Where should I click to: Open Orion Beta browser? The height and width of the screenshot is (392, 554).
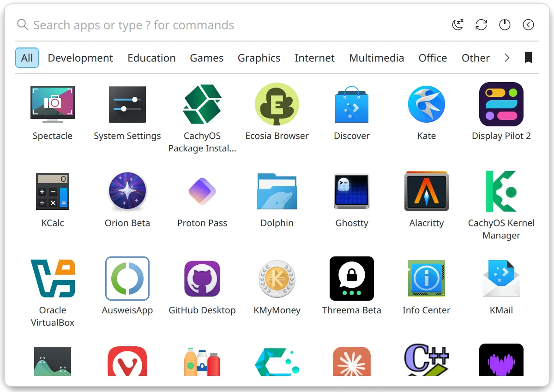[x=127, y=191]
